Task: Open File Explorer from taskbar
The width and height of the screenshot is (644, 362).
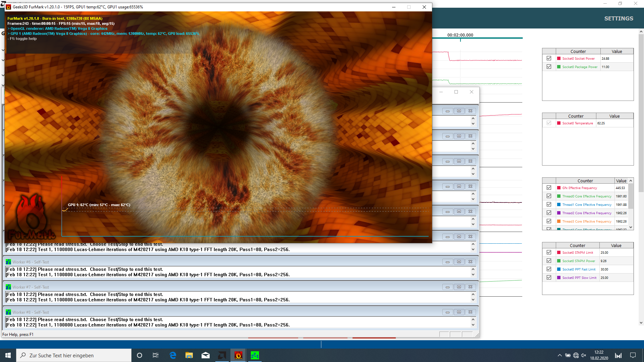Action: tap(189, 355)
